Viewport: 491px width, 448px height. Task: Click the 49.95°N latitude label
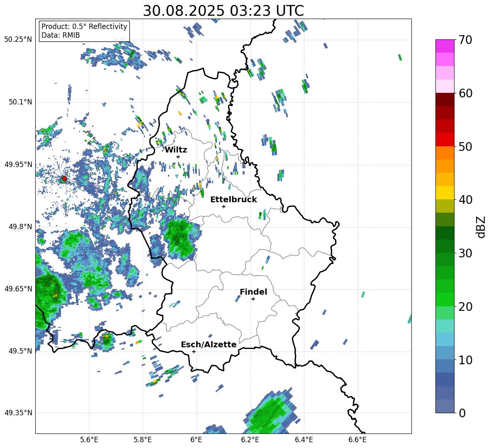pos(18,164)
